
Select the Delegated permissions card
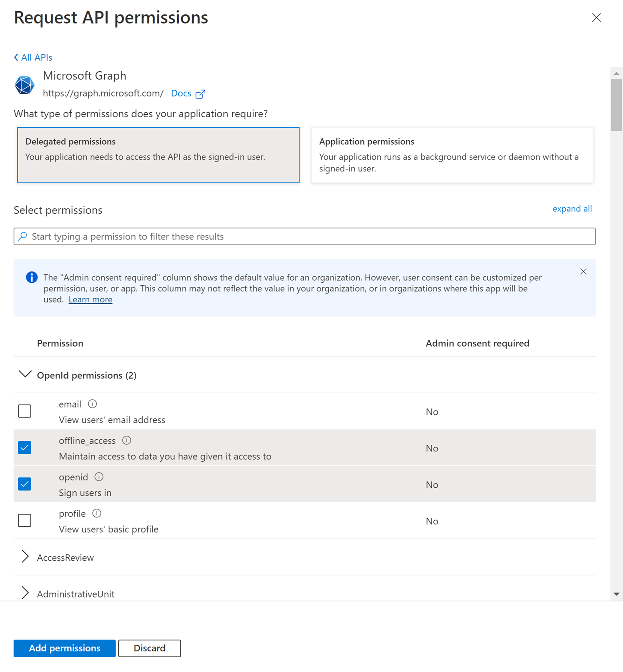click(158, 155)
